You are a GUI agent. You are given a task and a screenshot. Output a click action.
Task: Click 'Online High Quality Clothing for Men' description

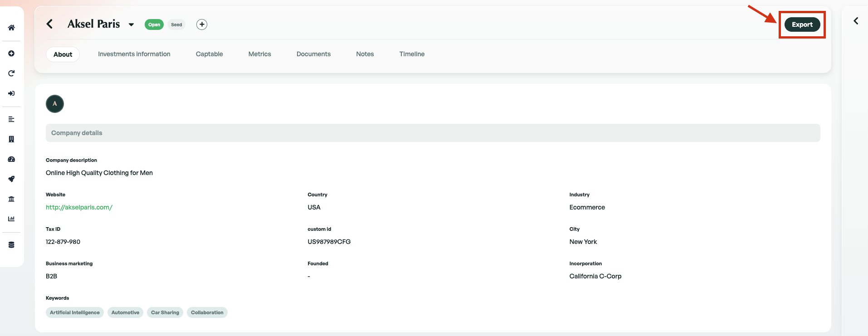[x=99, y=173]
